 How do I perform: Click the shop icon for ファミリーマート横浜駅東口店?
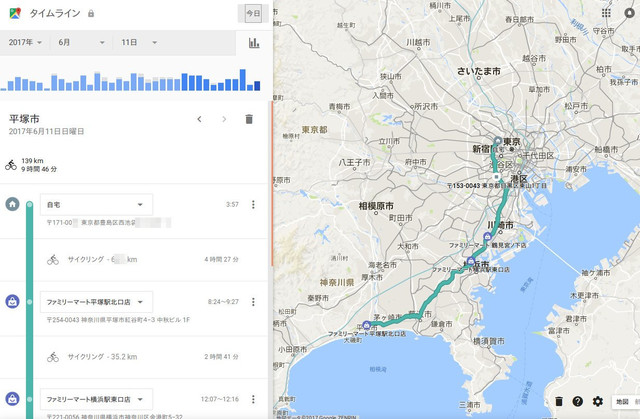click(x=12, y=399)
